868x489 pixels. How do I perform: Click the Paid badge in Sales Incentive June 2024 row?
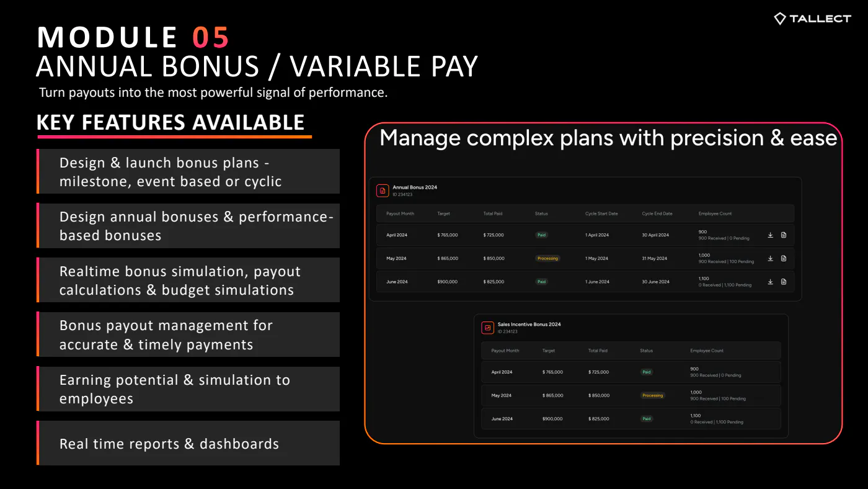[647, 419]
